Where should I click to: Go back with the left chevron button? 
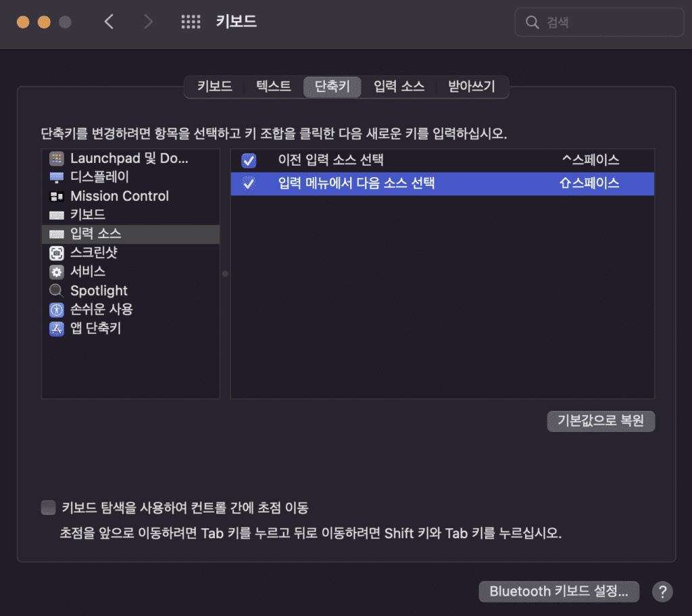click(x=109, y=22)
